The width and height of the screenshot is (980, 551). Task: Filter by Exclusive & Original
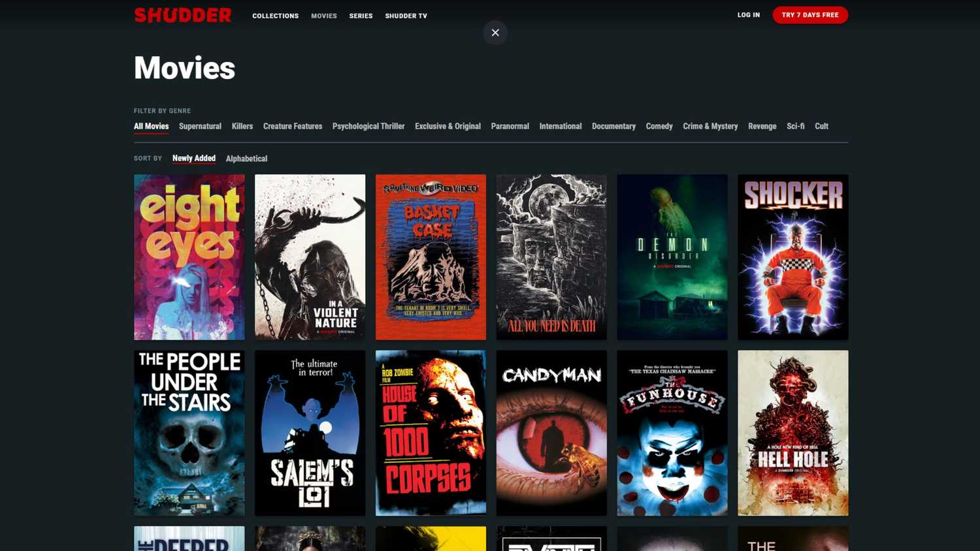pos(448,126)
